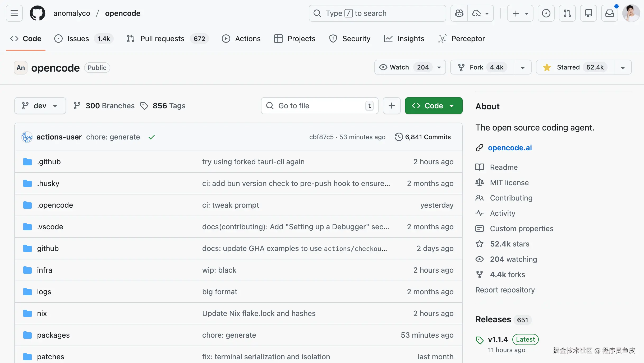Expand the star lists dropdown arrow

[623, 67]
